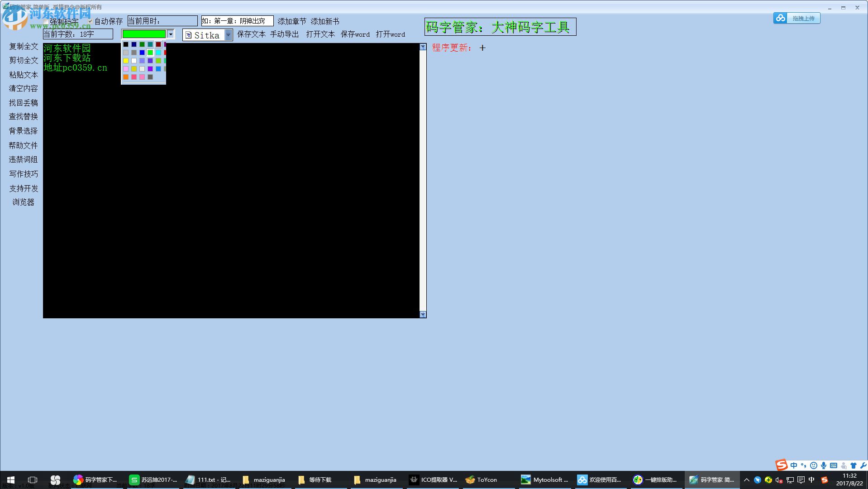Click 打开word button

click(390, 34)
